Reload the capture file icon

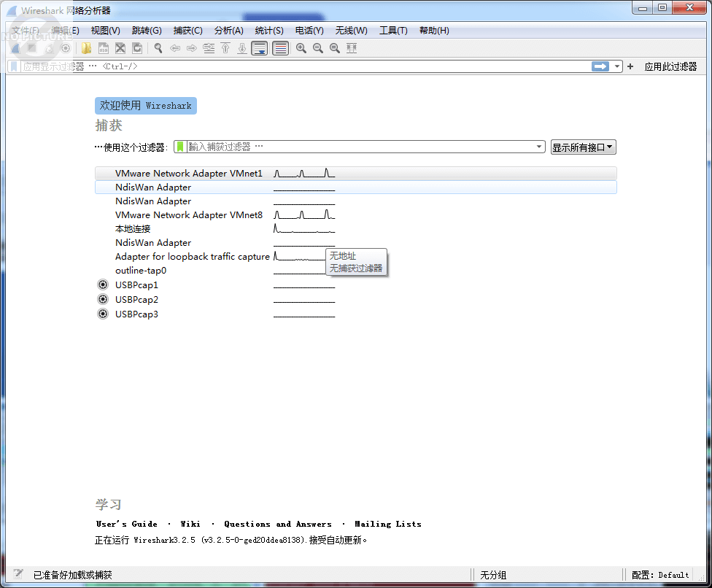tap(137, 48)
